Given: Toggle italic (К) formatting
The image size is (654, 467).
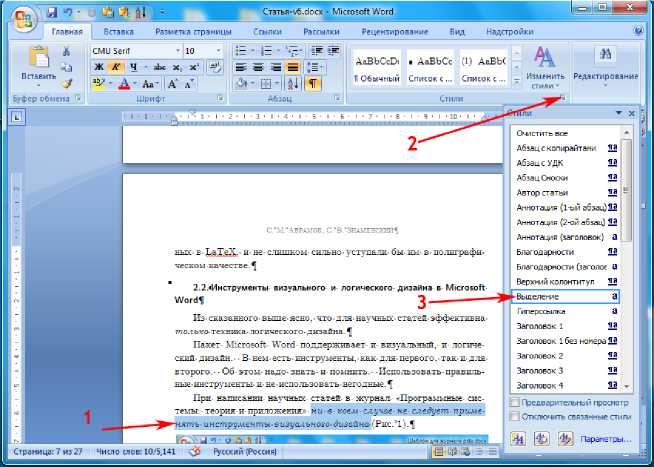Looking at the screenshot, I should click(x=115, y=68).
